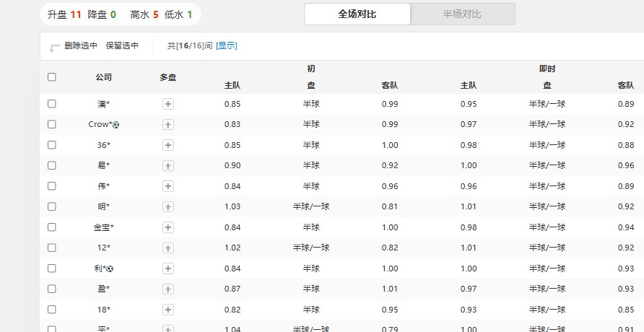The image size is (644, 332).
Task: Expand multi-handicap plus for 18* row
Action: (167, 310)
